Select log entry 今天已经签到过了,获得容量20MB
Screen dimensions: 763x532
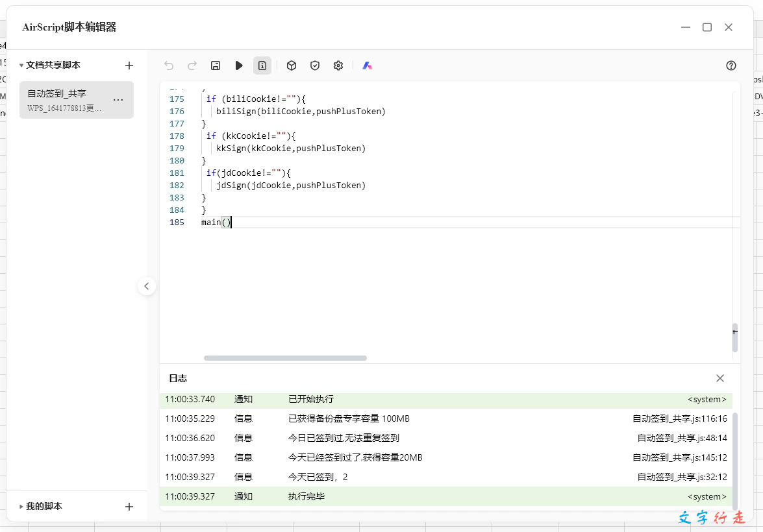[x=445, y=457]
